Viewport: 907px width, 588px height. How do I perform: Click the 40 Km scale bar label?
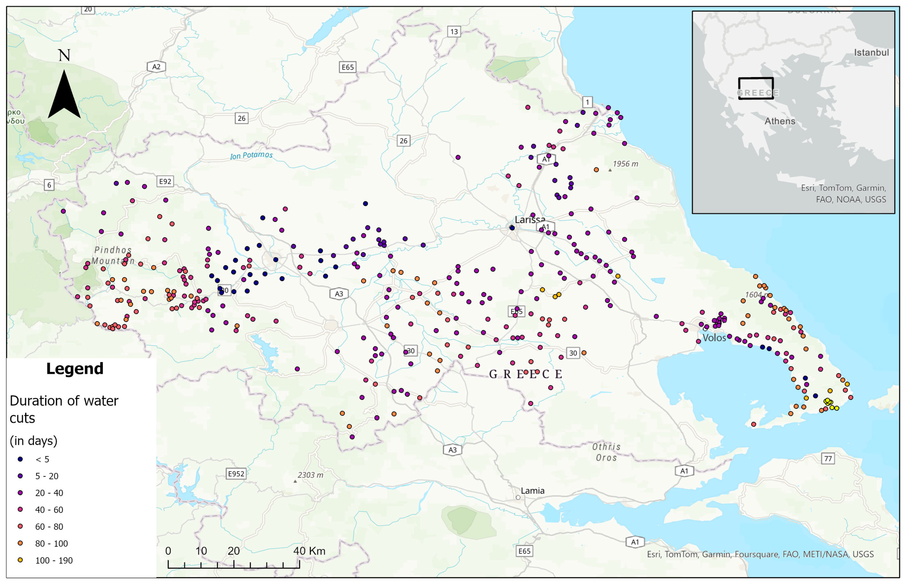(x=309, y=551)
